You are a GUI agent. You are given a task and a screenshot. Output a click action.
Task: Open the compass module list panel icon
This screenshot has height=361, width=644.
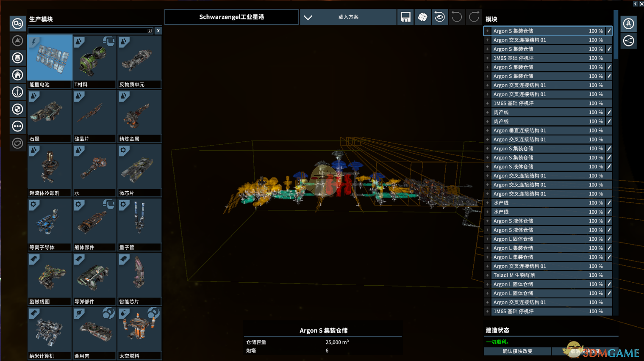[628, 24]
